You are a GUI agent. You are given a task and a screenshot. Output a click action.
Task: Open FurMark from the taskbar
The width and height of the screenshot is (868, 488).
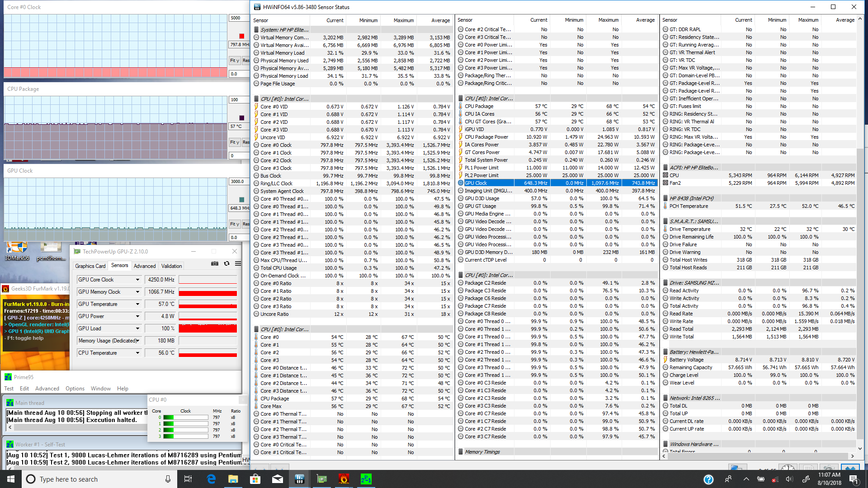click(x=344, y=479)
